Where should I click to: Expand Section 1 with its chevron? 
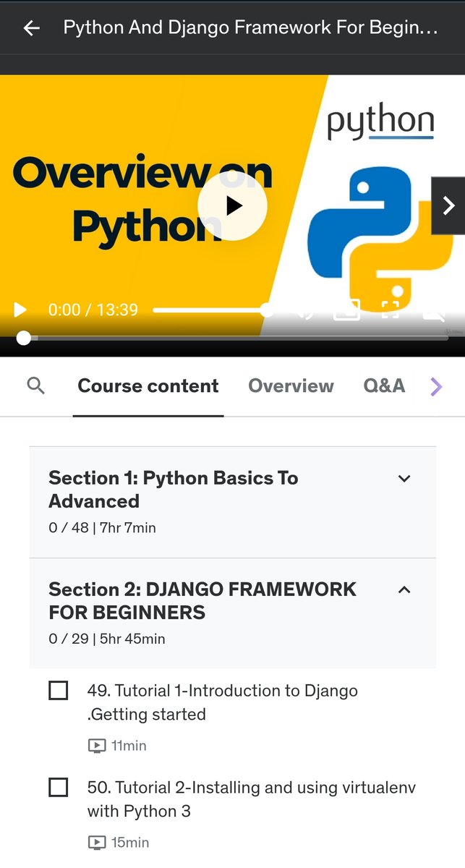pyautogui.click(x=404, y=478)
